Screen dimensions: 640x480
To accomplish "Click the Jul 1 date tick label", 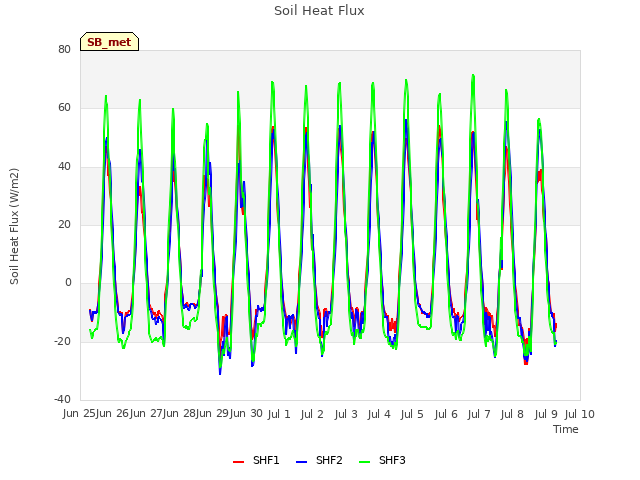I will [279, 414].
